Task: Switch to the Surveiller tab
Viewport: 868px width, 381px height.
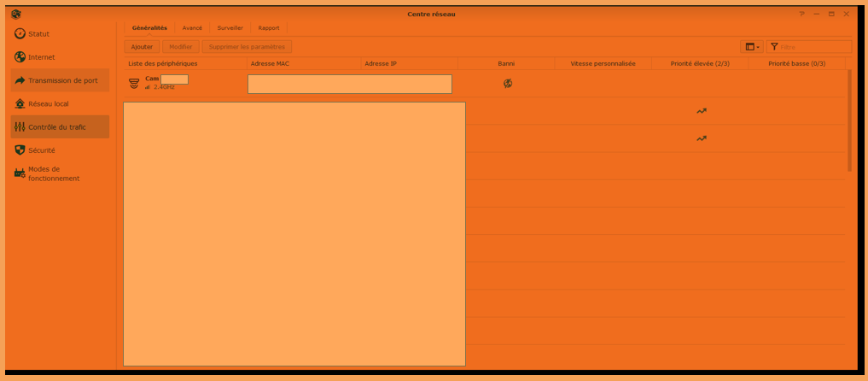Action: [x=230, y=27]
